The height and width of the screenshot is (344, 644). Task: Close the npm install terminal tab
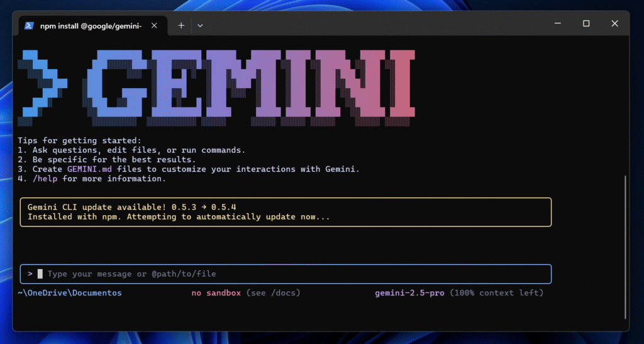point(154,26)
